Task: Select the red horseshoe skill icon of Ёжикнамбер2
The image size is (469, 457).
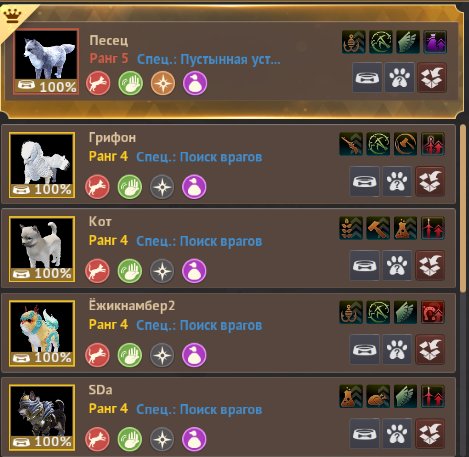Action: 433,312
